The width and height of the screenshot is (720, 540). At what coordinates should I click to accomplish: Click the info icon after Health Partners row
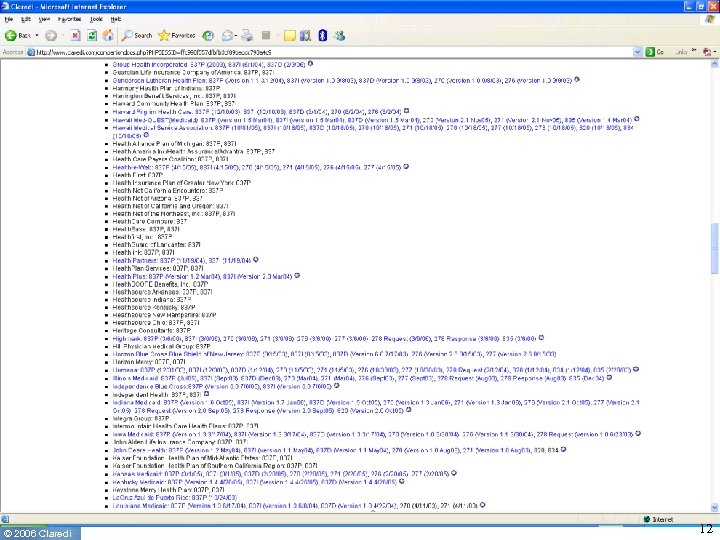point(256,260)
